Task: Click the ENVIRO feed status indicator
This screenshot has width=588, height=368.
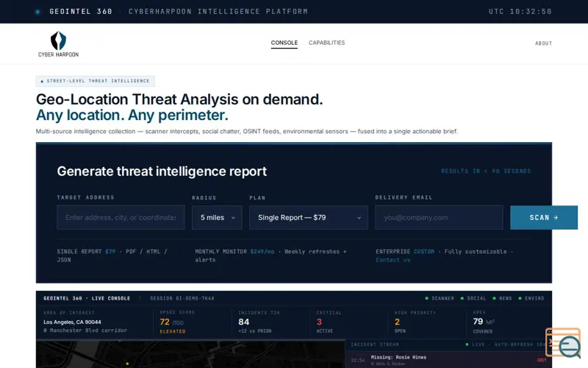Action: point(531,298)
